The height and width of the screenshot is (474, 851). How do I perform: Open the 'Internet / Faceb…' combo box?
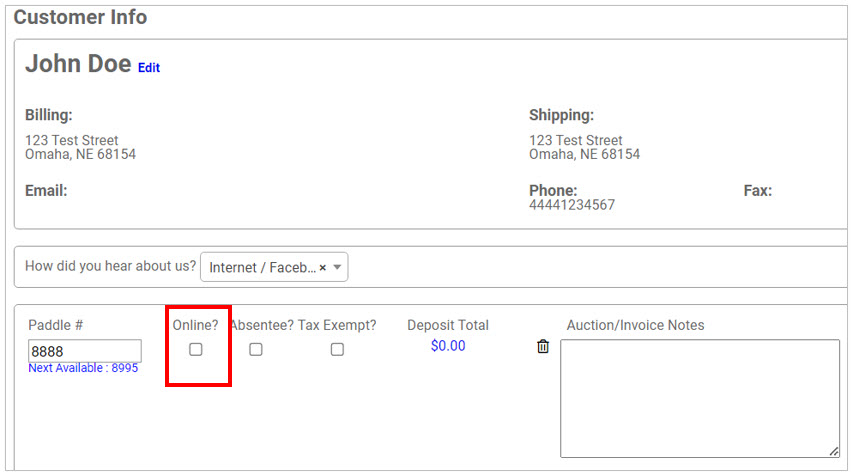pyautogui.click(x=262, y=268)
